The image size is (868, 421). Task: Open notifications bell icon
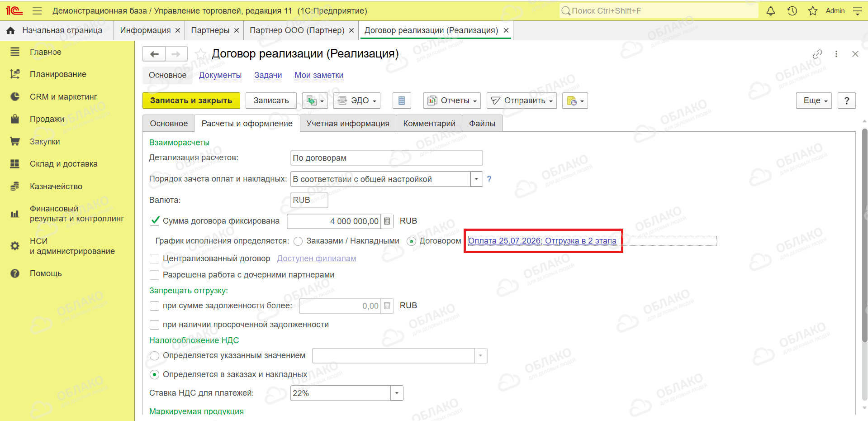[771, 11]
